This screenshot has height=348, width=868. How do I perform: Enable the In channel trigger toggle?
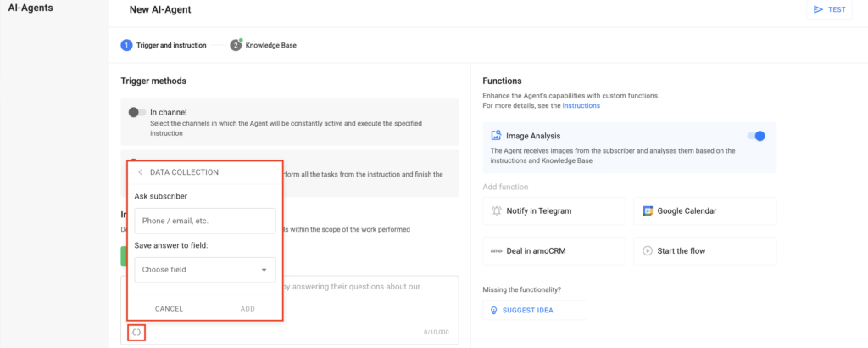click(x=136, y=112)
